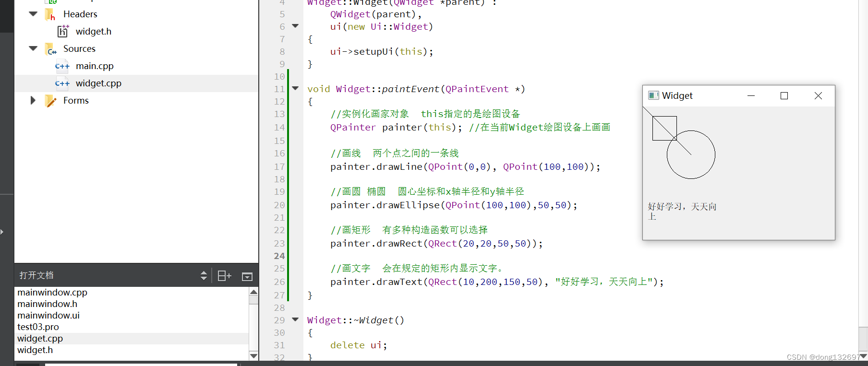Click the drawText code on line 26
The height and width of the screenshot is (366, 868).
pos(497,282)
